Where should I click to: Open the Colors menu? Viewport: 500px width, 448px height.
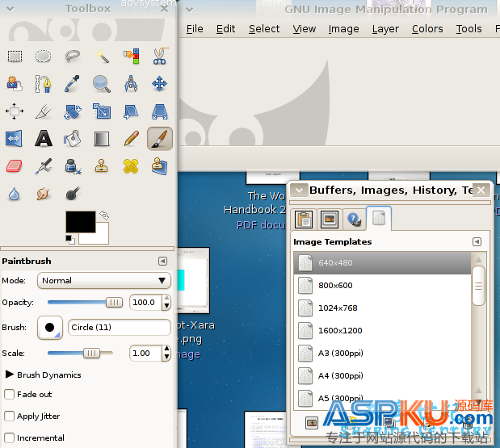point(427,29)
